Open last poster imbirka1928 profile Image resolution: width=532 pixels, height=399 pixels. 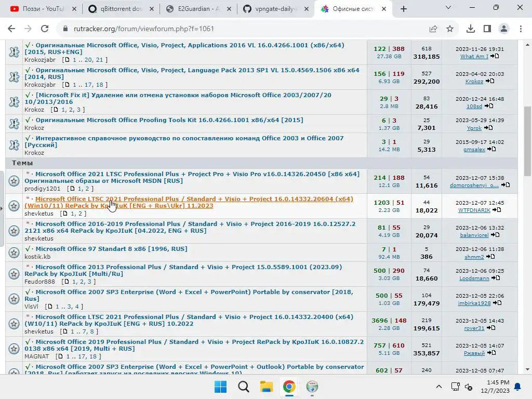[x=474, y=303]
